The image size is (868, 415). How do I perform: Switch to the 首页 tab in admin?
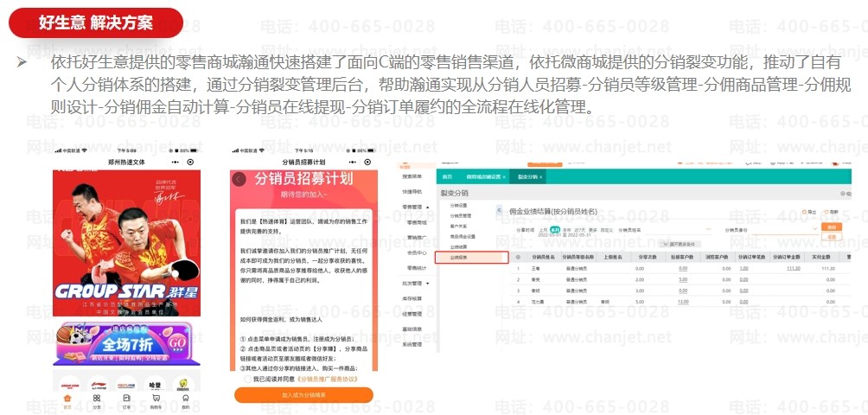point(447,176)
